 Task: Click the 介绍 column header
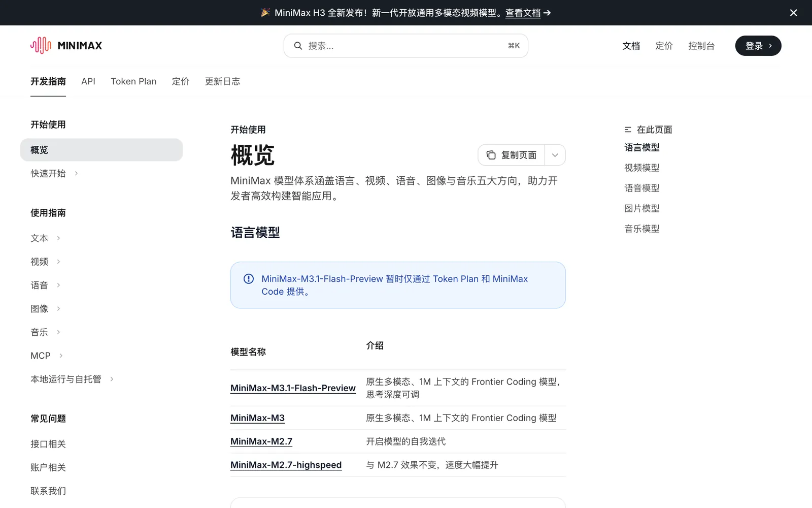(375, 345)
